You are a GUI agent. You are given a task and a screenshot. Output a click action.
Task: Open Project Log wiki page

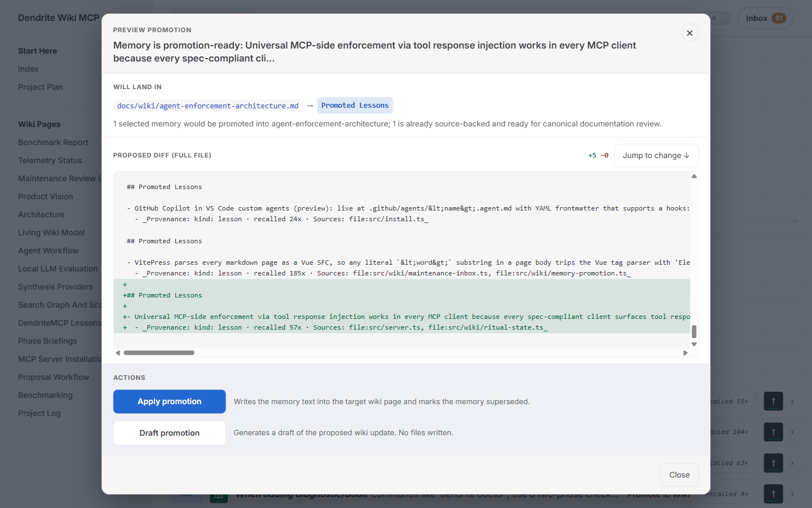pyautogui.click(x=39, y=413)
